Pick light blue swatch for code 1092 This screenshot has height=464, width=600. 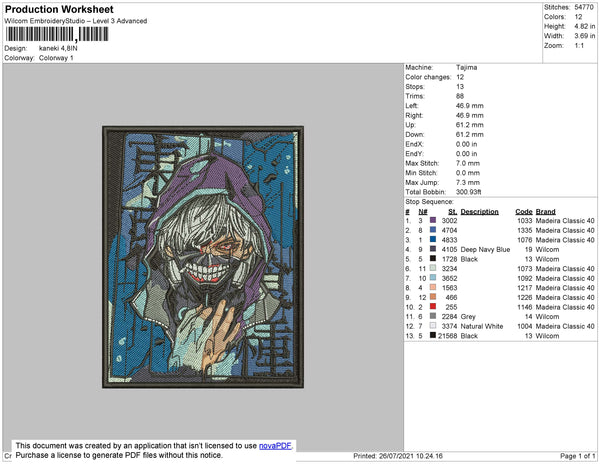click(x=433, y=278)
